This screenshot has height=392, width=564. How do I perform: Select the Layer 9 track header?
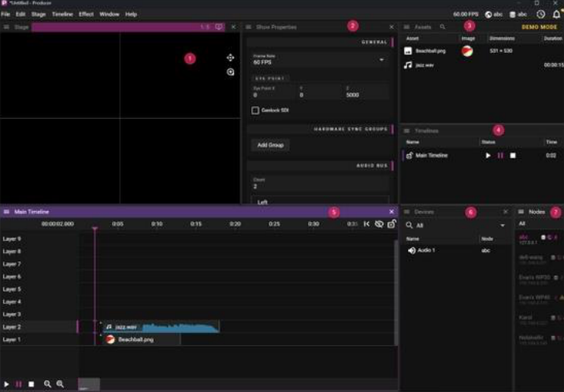coord(39,239)
